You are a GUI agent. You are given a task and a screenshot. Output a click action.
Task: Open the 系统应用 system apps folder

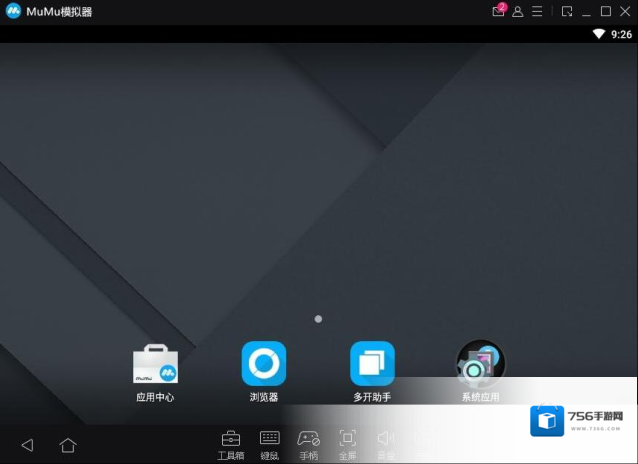pyautogui.click(x=480, y=364)
